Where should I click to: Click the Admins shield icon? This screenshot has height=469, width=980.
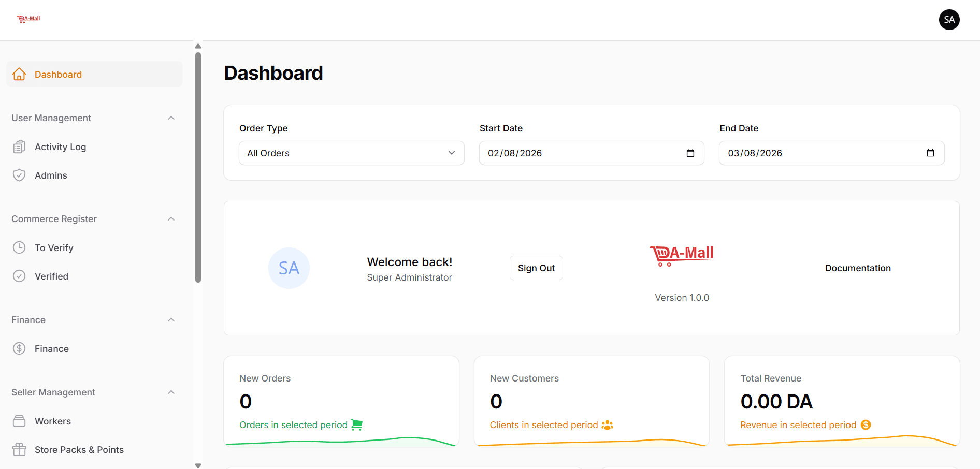(19, 175)
